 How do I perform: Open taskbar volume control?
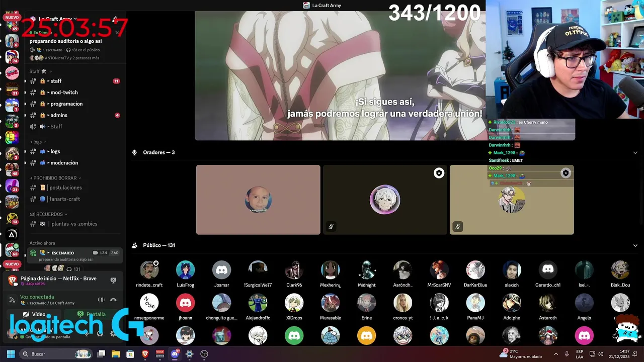tap(600, 354)
